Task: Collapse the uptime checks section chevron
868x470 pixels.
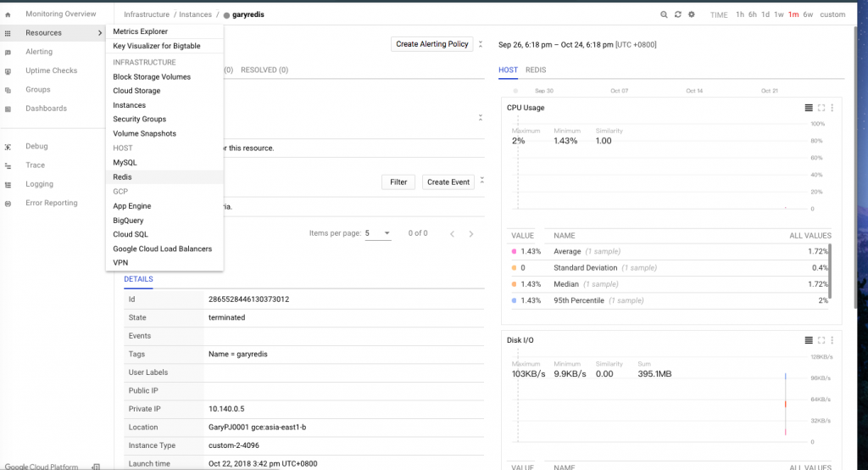Action: click(481, 117)
